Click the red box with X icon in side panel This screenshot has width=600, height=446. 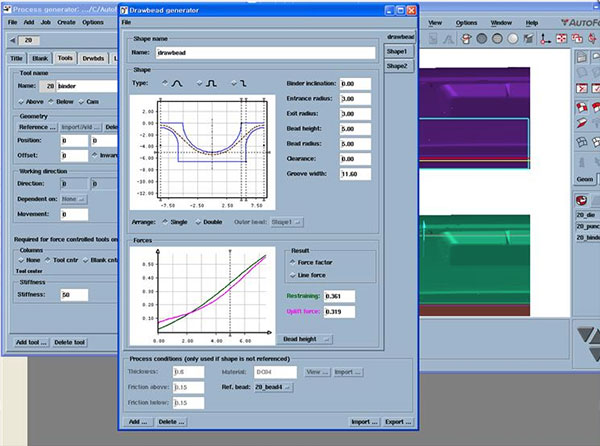tap(582, 88)
